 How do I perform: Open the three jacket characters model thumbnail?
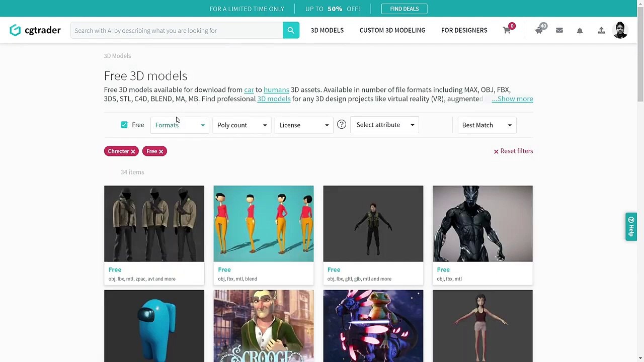154,224
